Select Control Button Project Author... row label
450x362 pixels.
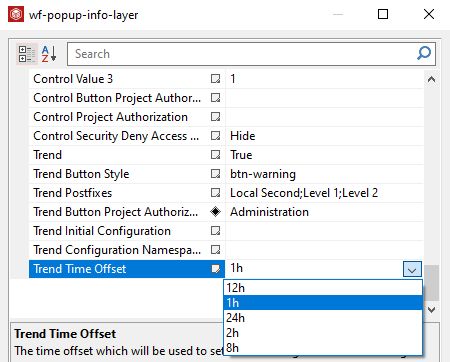tap(117, 98)
